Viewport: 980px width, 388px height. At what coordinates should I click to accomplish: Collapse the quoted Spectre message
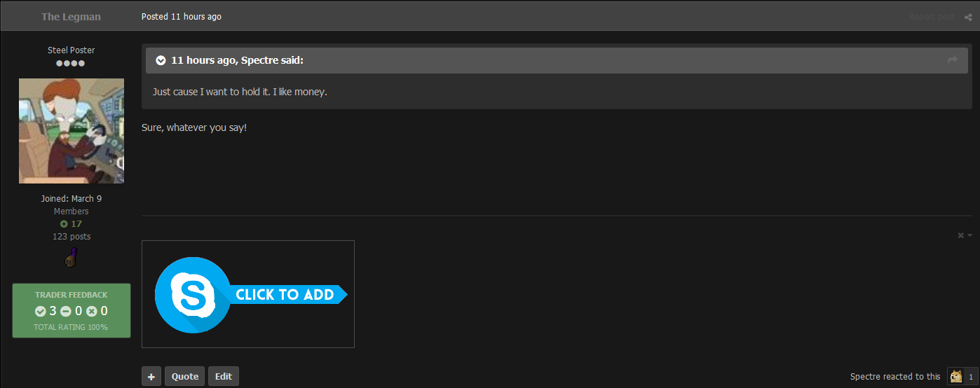tap(161, 61)
